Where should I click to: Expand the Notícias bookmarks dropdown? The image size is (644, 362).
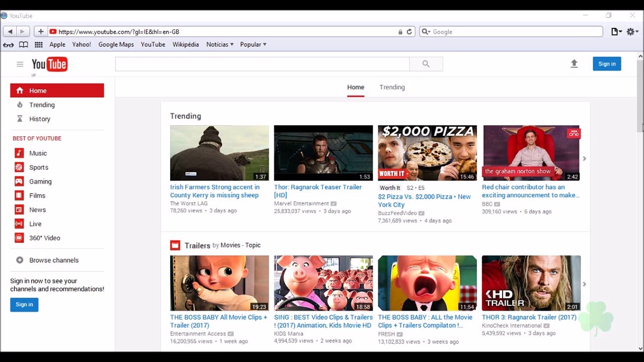pos(220,45)
